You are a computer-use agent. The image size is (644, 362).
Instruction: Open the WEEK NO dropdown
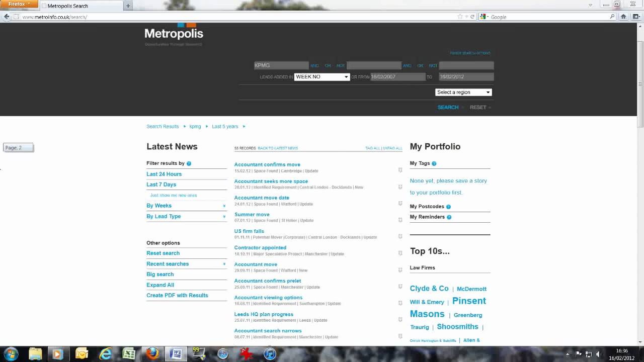tap(322, 77)
